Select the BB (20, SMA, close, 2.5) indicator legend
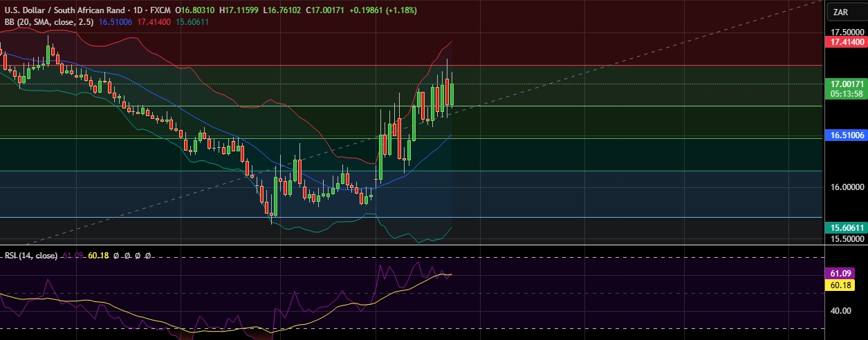 (50, 22)
